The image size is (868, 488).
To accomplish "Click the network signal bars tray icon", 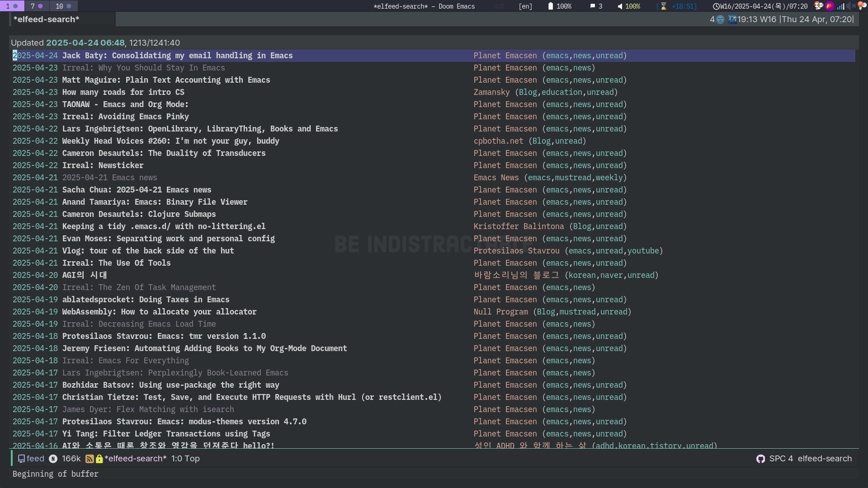I will [840, 6].
